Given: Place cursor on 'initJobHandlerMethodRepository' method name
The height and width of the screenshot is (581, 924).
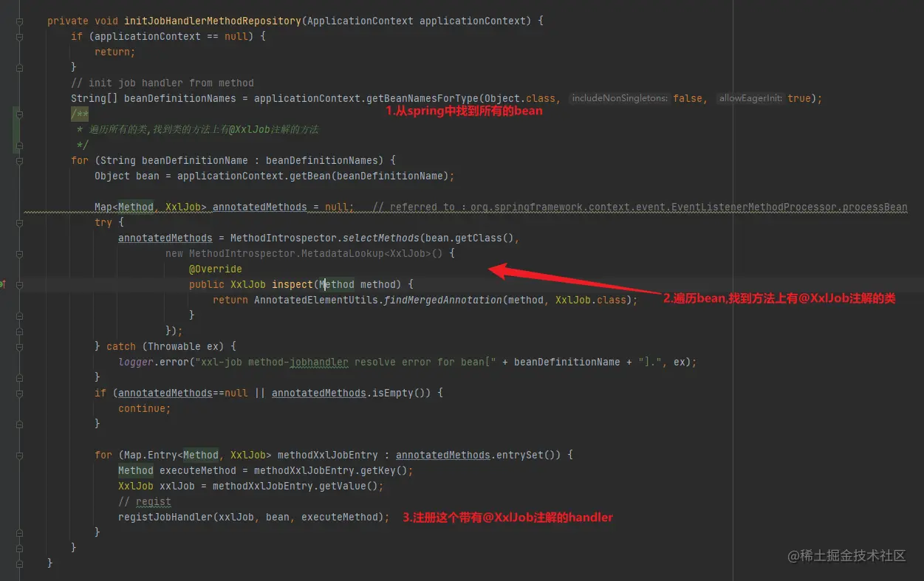Looking at the screenshot, I should pos(213,21).
